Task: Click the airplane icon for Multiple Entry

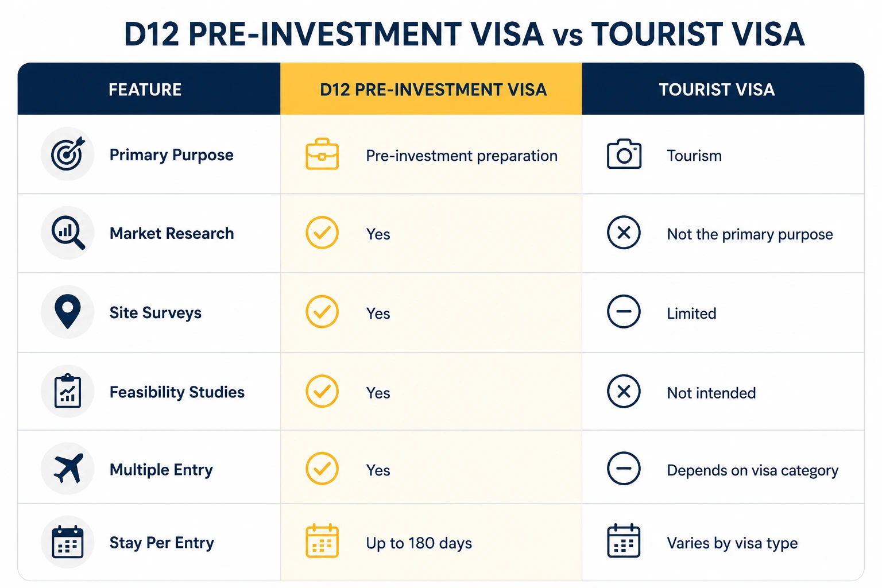Action: click(x=68, y=469)
